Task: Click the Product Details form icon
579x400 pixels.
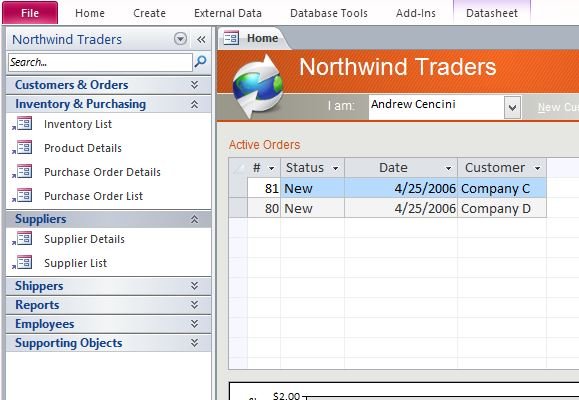Action: pos(23,148)
